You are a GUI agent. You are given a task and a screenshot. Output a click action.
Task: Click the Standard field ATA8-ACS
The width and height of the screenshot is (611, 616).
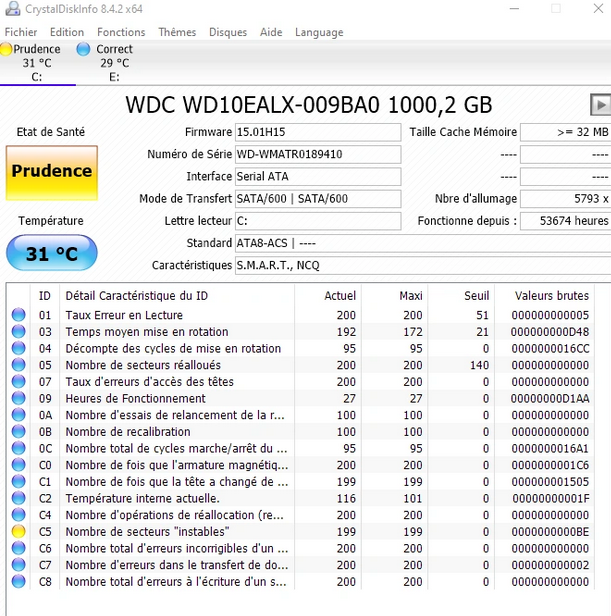pyautogui.click(x=423, y=243)
